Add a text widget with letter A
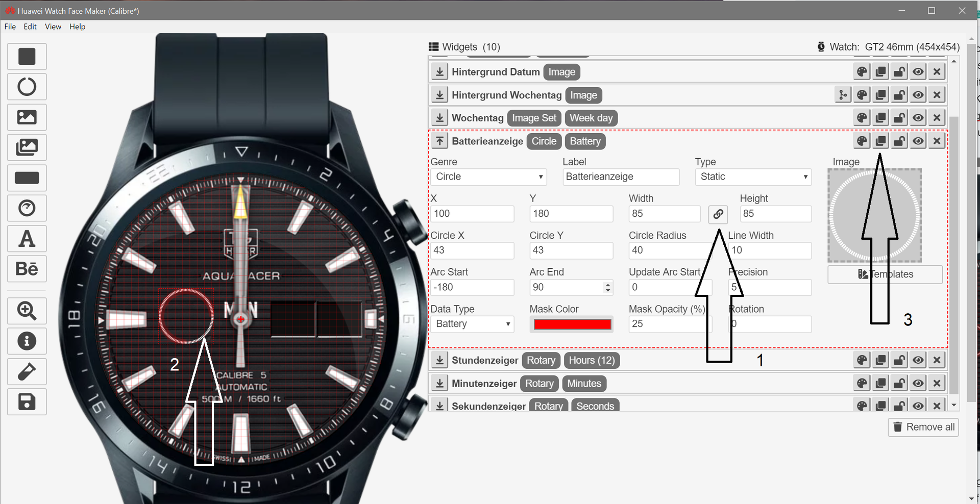The image size is (980, 504). coord(27,238)
